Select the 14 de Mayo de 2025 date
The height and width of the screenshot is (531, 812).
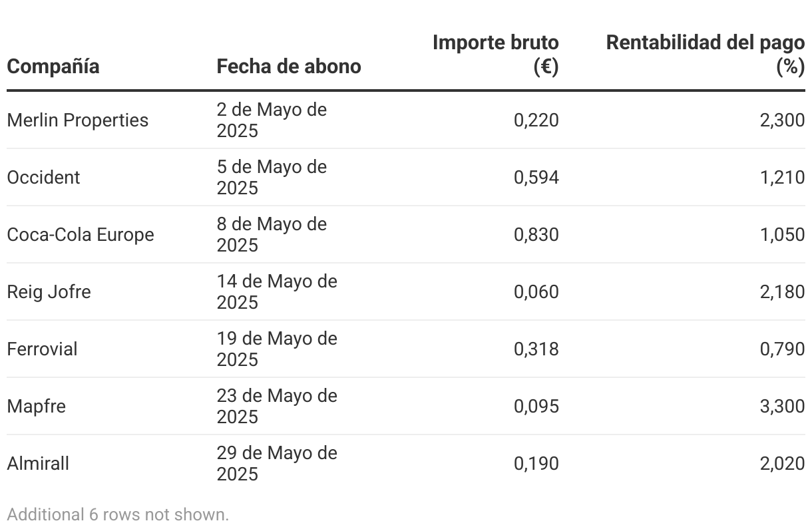[x=277, y=291]
